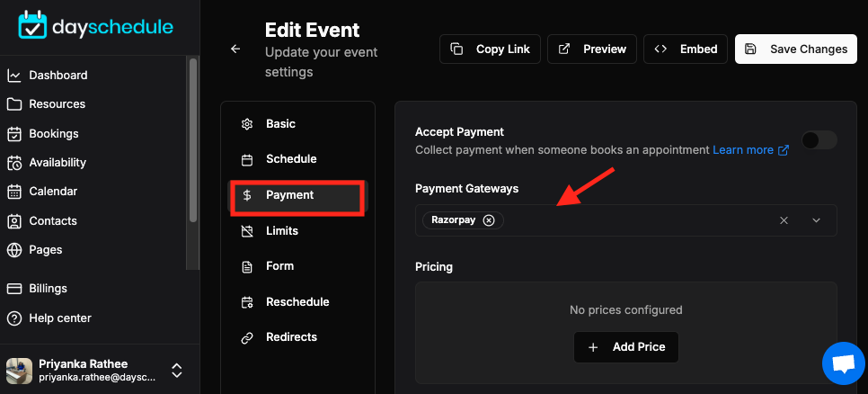The image size is (868, 394).
Task: Remove the Razorpay gateway chip
Action: 488,220
